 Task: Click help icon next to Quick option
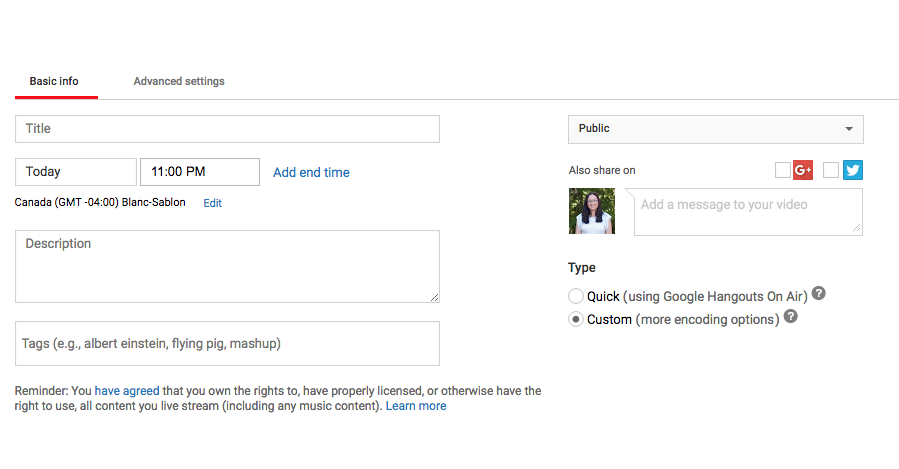[819, 294]
